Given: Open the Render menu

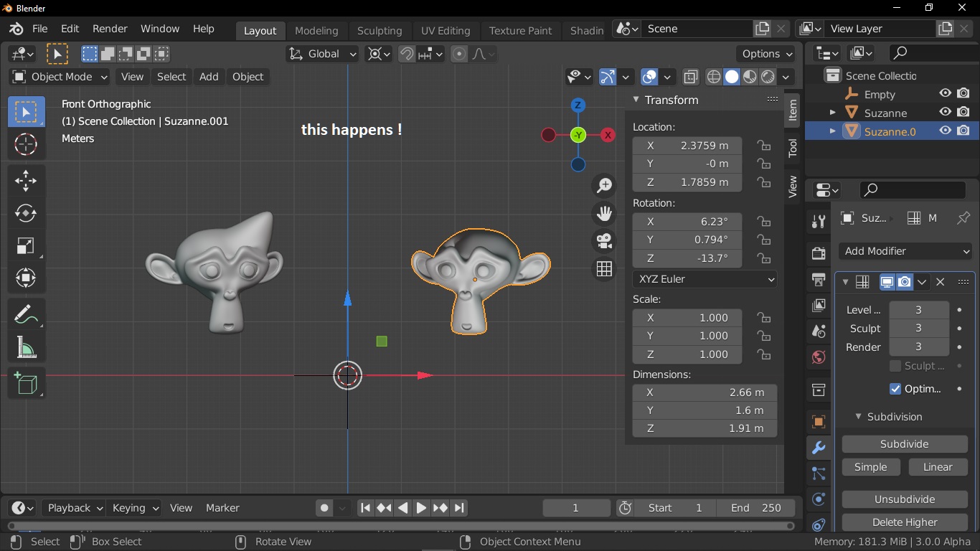Looking at the screenshot, I should coord(110,29).
